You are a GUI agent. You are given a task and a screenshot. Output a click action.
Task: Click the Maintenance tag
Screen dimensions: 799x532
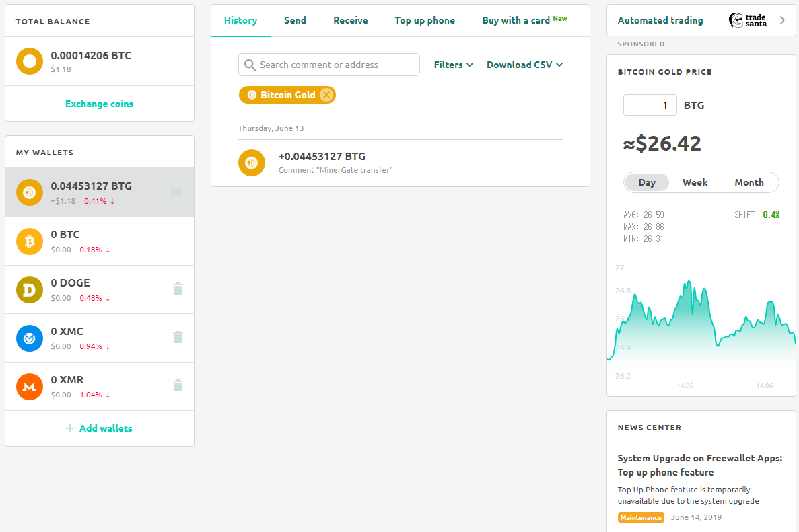click(x=641, y=517)
